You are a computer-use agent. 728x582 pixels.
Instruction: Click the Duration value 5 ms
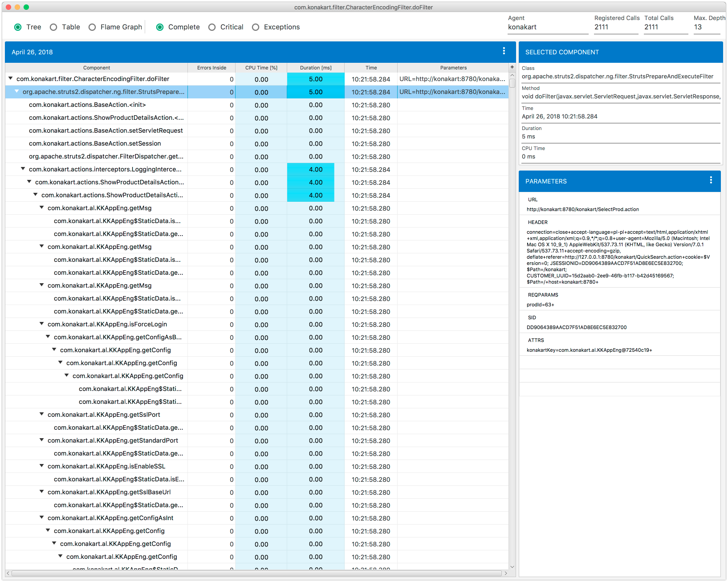pos(529,136)
